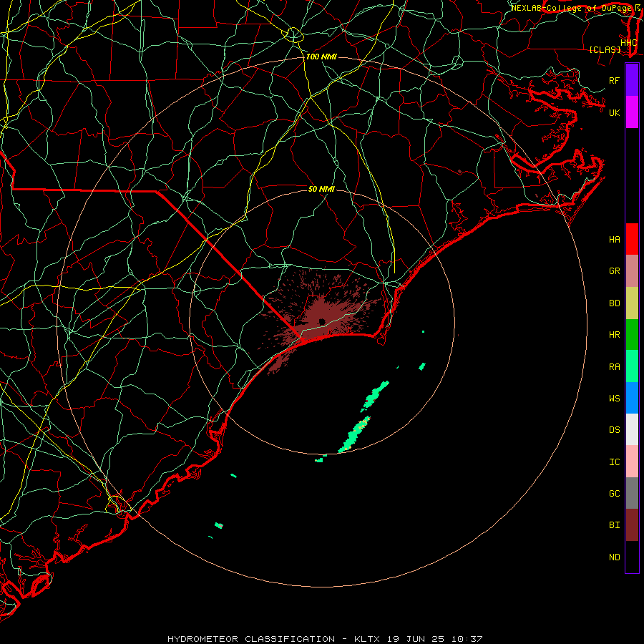
Task: Click the WS legend label text
Action: click(614, 398)
